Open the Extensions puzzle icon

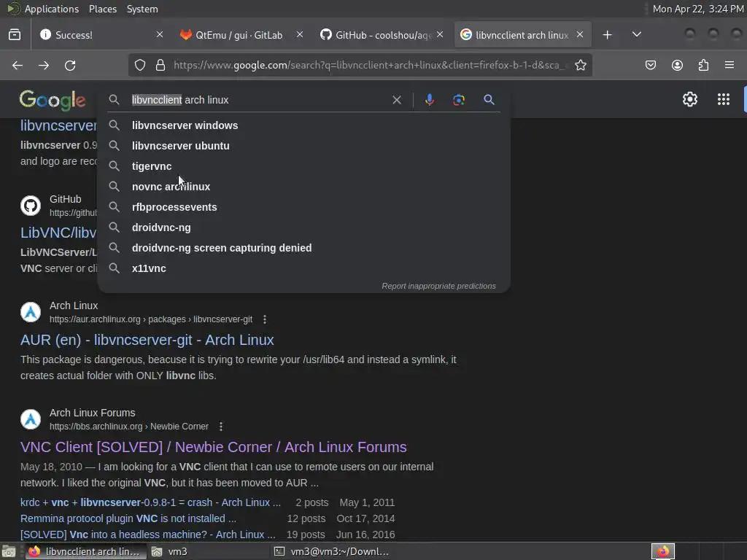coord(703,65)
